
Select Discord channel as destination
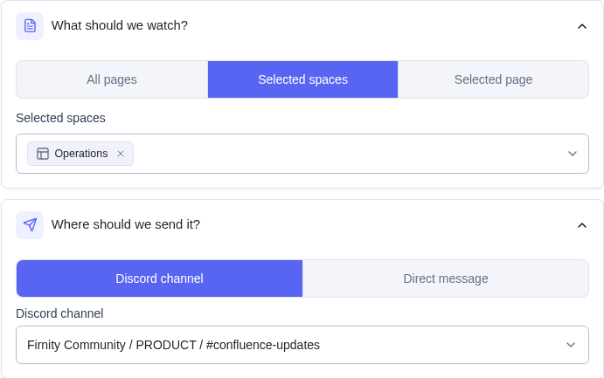point(159,279)
